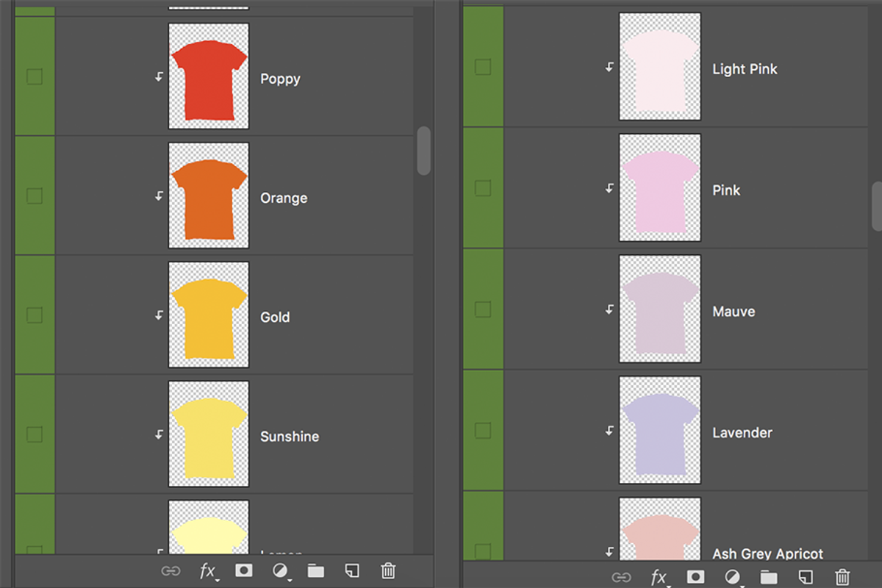This screenshot has height=588, width=882.
Task: Click clipping mask arrow on Lavender layer
Action: [x=609, y=431]
